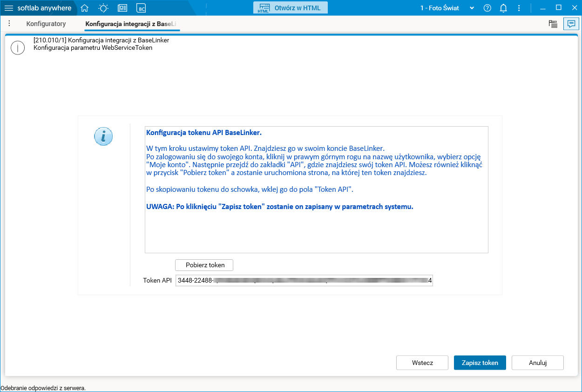Go to the home screen icon

(x=84, y=8)
